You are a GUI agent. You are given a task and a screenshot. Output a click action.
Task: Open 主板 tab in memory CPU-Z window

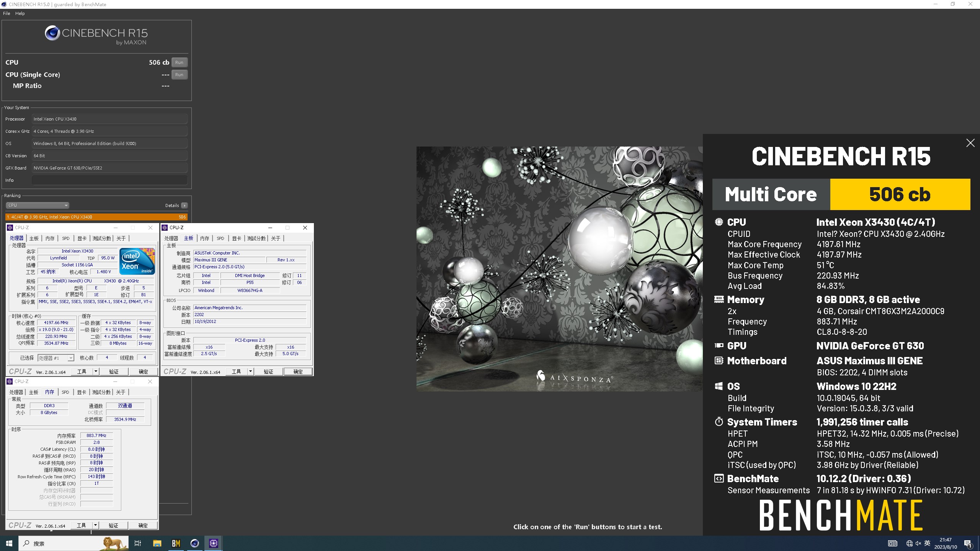[x=34, y=392]
